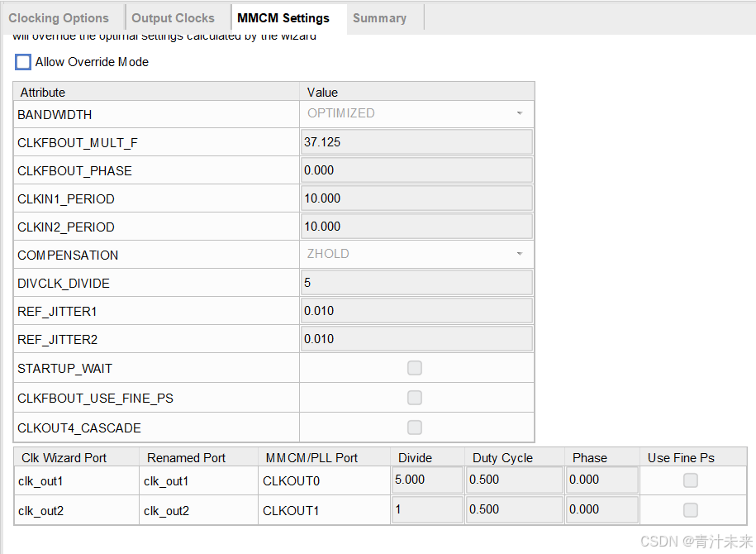Image resolution: width=756 pixels, height=554 pixels.
Task: View the Summary tab
Action: [379, 17]
